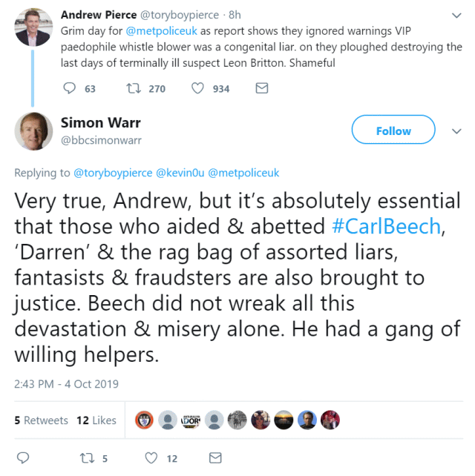Reply to Simon Warr's tweet
This screenshot has height=476, width=475.
[x=22, y=458]
